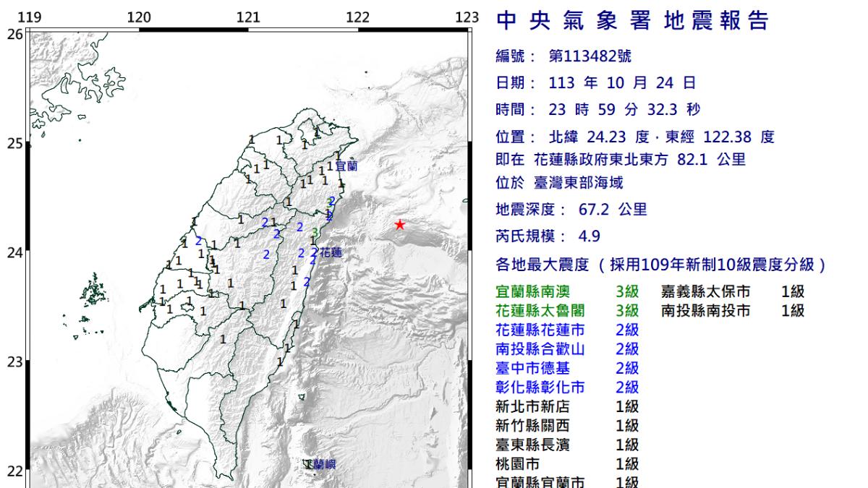Select the row 新北市新店 1級

click(x=567, y=406)
